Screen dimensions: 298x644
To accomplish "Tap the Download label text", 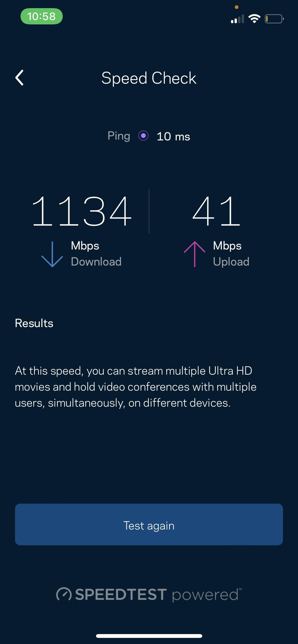I will (x=96, y=262).
